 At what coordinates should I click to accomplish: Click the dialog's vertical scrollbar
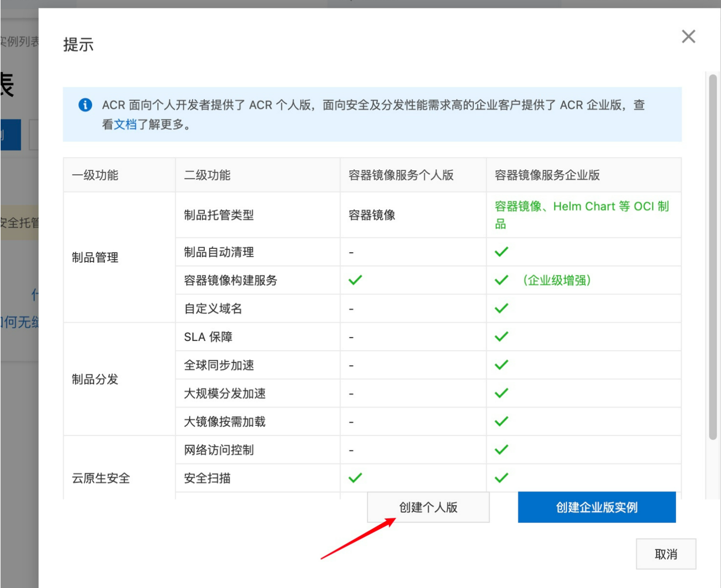(713, 255)
